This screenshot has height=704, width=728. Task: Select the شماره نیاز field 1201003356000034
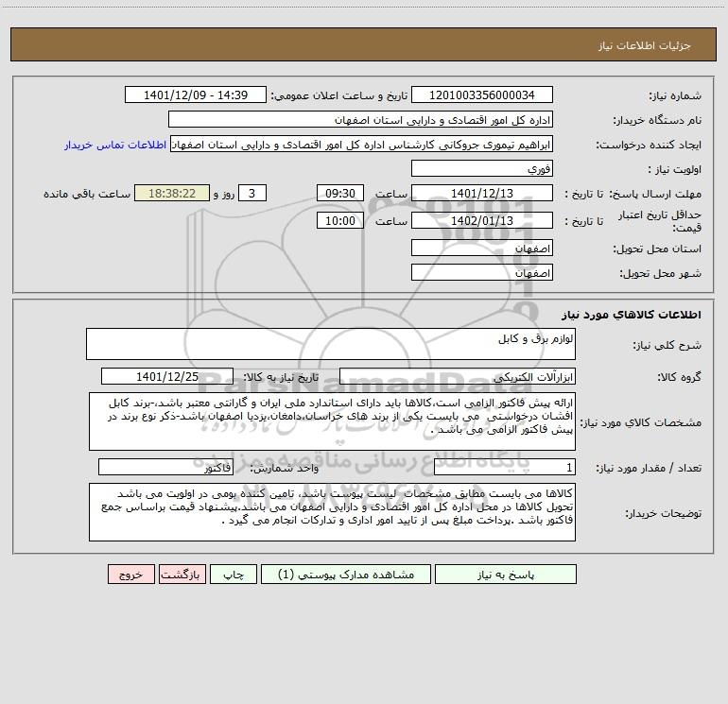[x=482, y=94]
